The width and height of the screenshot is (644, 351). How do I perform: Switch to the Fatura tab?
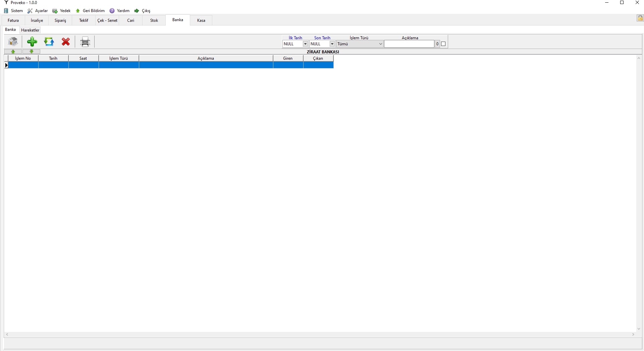13,20
